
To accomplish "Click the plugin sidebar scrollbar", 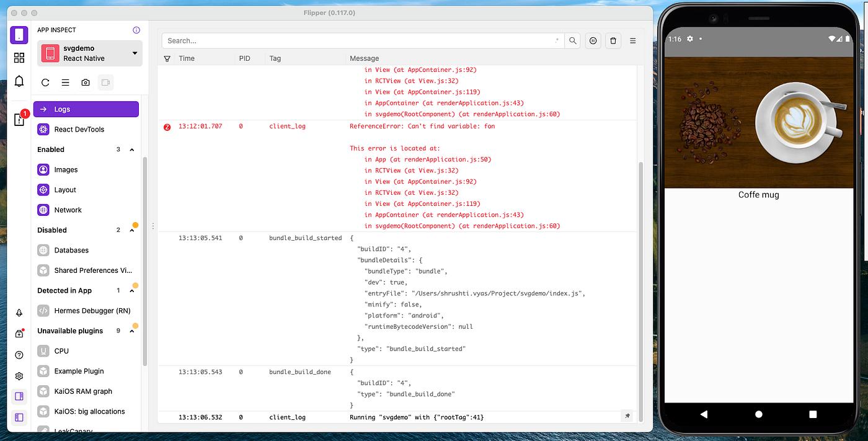I will click(x=145, y=261).
